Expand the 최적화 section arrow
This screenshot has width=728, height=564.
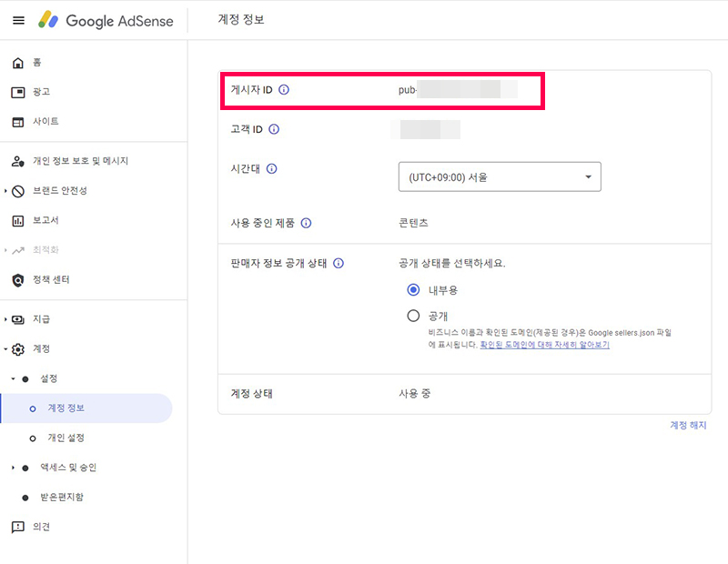tap(5, 250)
